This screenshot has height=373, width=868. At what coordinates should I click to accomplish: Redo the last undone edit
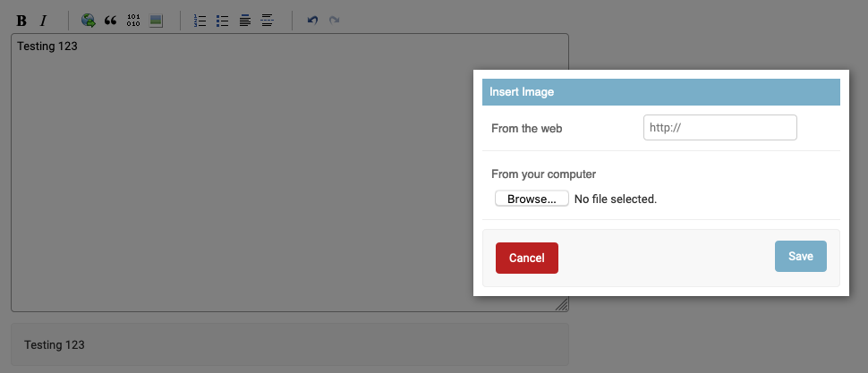tap(335, 21)
